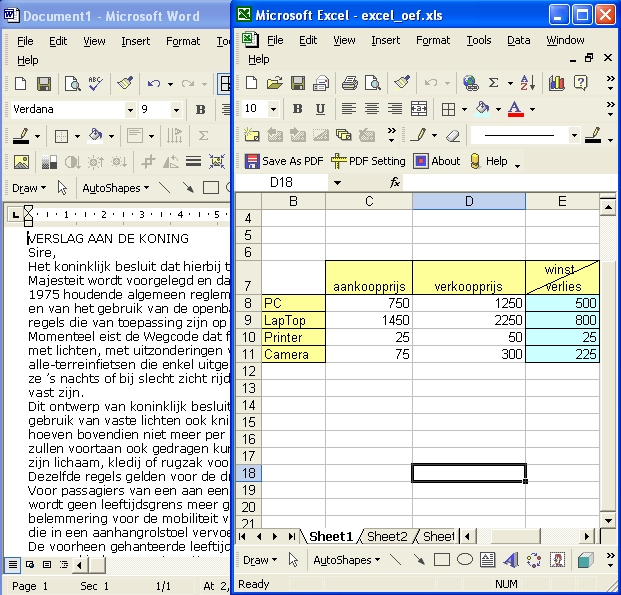Click 3-D Style icon in Excel drawing bar
The height and width of the screenshot is (595, 621).
[x=585, y=560]
